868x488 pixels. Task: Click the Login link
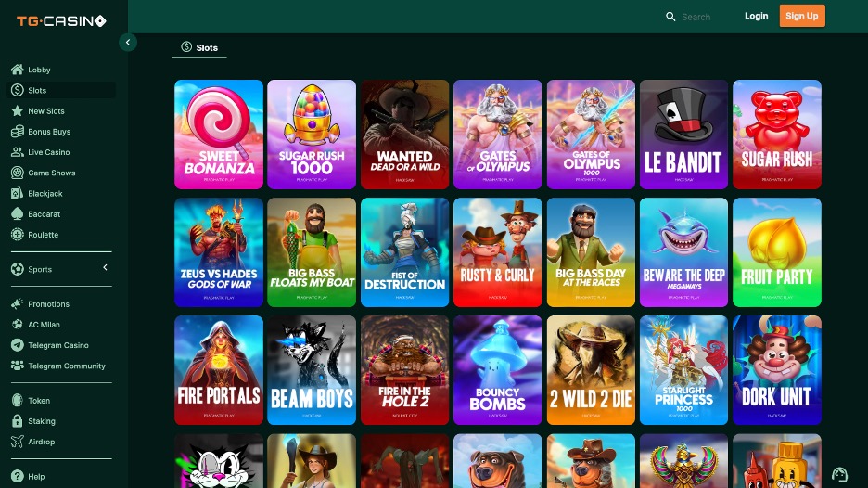coord(756,16)
